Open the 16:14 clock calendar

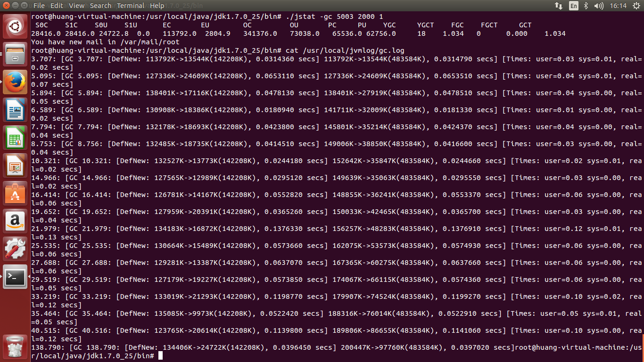(x=618, y=6)
